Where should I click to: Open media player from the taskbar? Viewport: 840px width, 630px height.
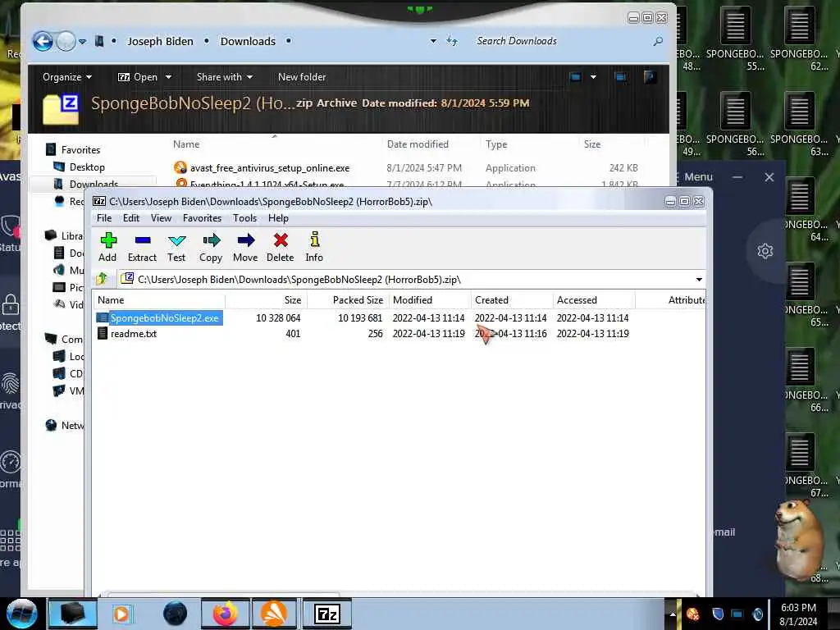coord(121,614)
